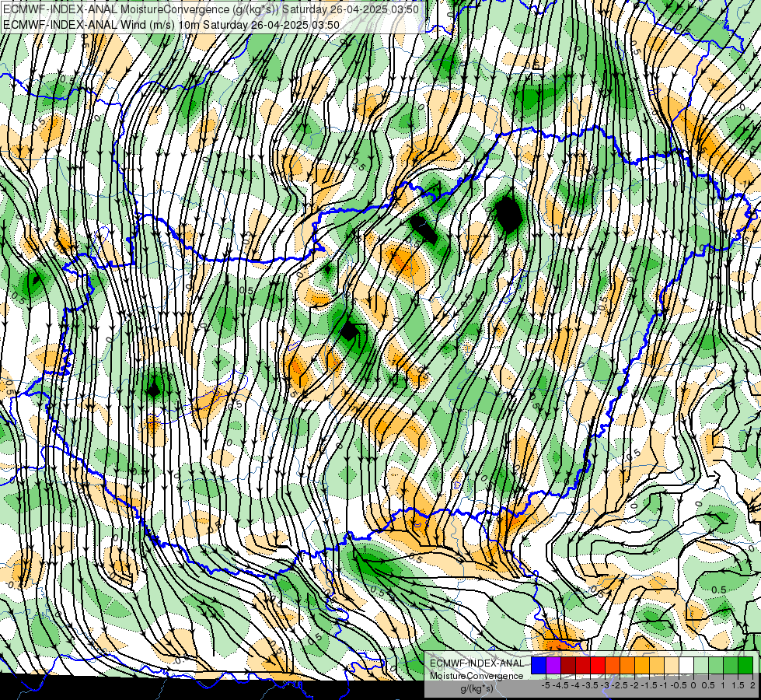Click the '-1' legend tick label

664,685
